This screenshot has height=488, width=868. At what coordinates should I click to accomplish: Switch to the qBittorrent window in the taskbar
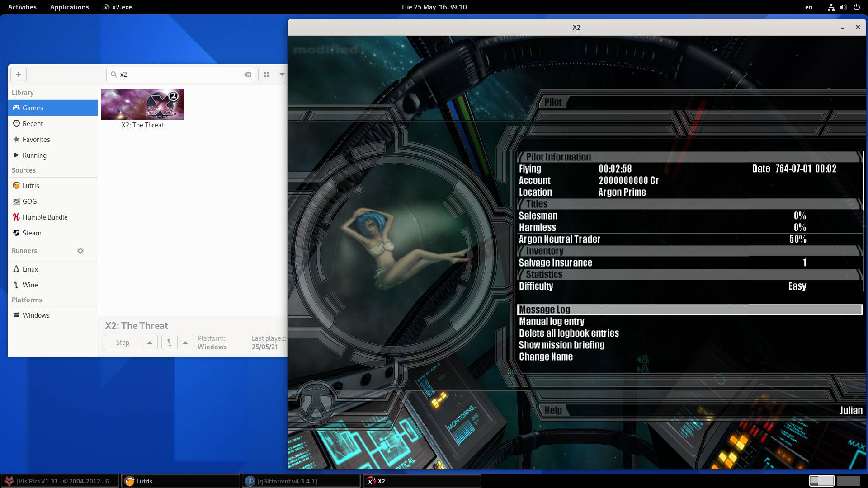point(302,481)
